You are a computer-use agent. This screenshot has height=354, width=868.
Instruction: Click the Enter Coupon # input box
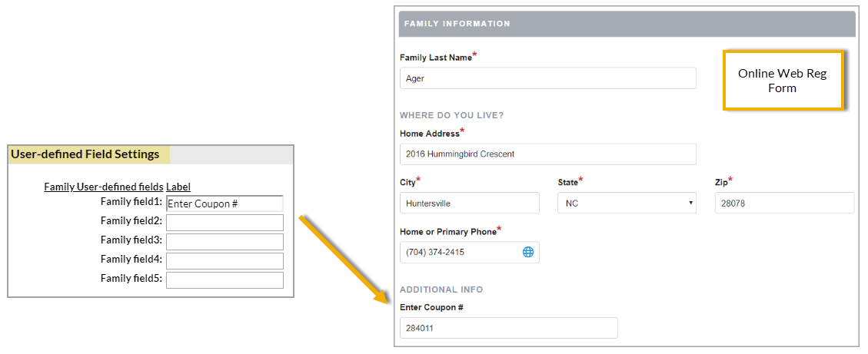point(508,328)
